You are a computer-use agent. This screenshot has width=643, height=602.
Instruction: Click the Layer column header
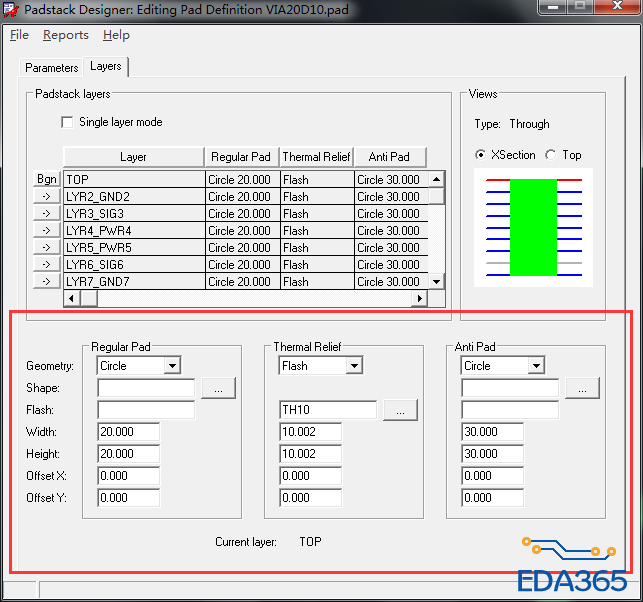click(134, 157)
